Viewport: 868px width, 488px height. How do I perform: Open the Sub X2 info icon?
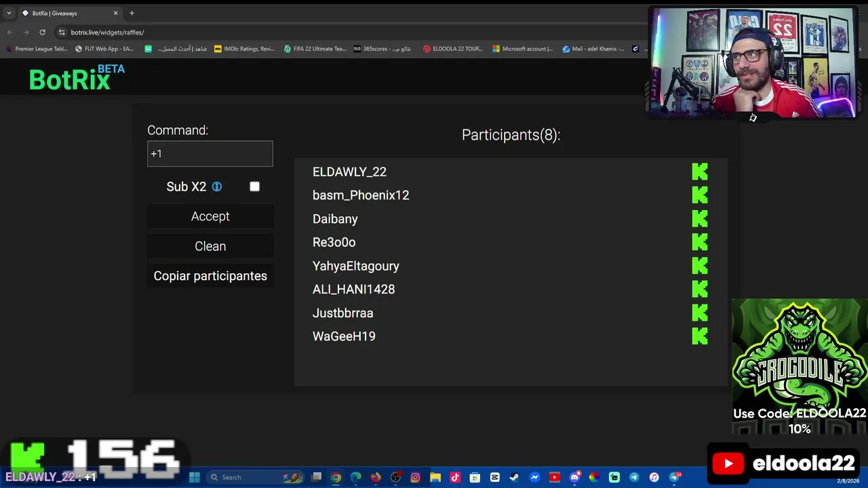click(217, 186)
